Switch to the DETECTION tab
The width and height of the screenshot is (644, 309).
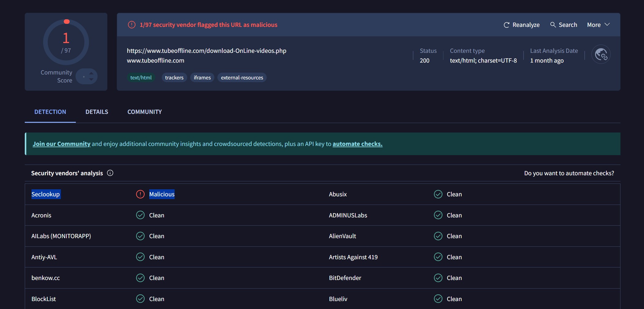point(50,112)
